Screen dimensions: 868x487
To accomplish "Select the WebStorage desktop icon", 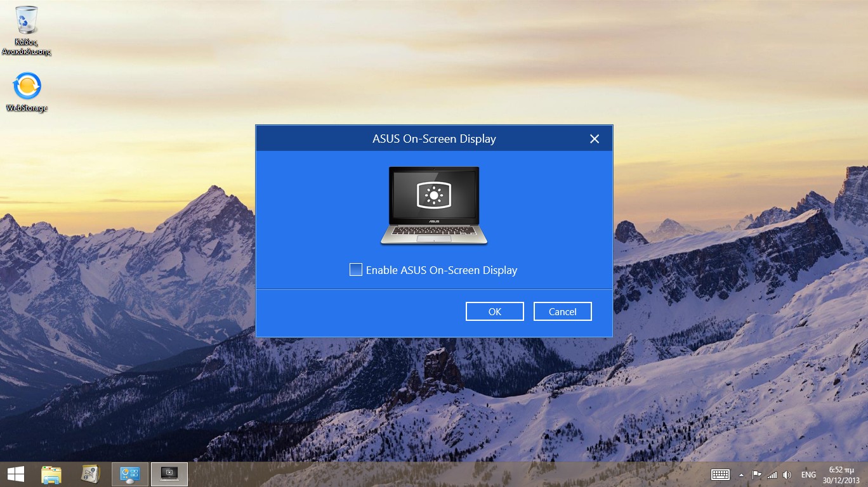I will (27, 92).
